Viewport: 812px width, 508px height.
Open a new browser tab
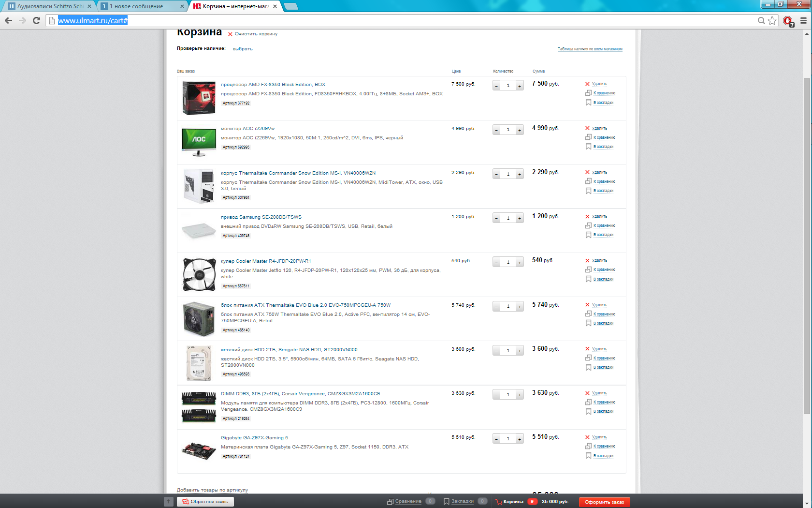(290, 6)
